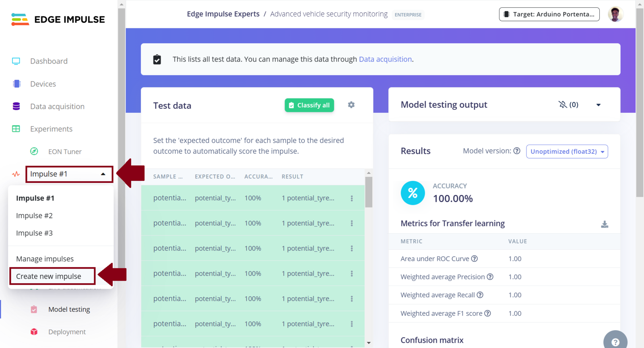Open EON Tuner sidebar link
The image size is (644, 348).
(x=65, y=151)
